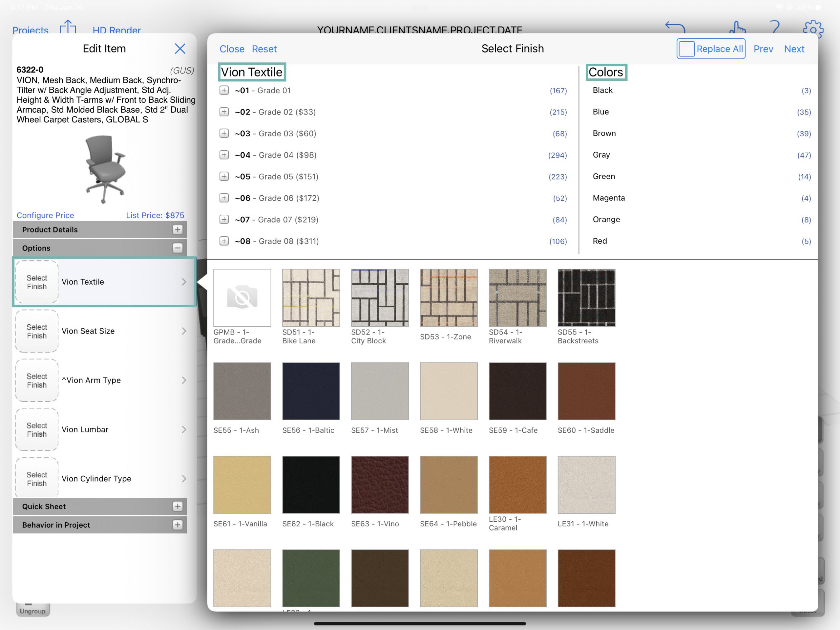
Task: Expand the Product Details section
Action: [177, 229]
